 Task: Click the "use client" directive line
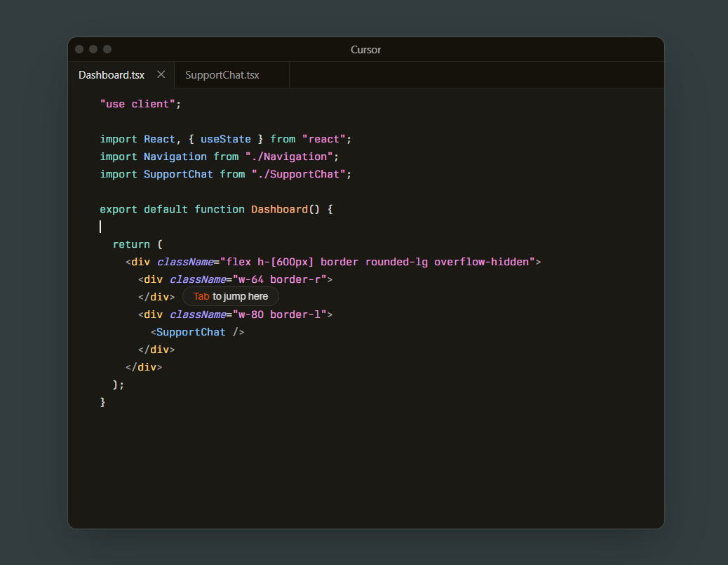(x=140, y=103)
